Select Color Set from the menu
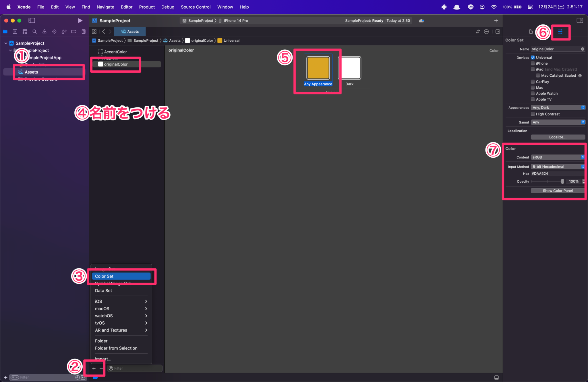The image size is (588, 382). (121, 276)
